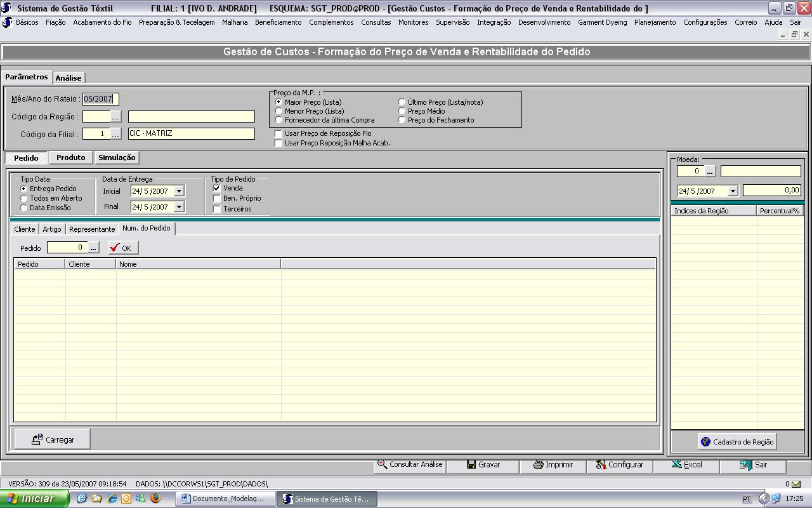Select the Preço Médio radio option
This screenshot has height=508, width=812.
[402, 111]
